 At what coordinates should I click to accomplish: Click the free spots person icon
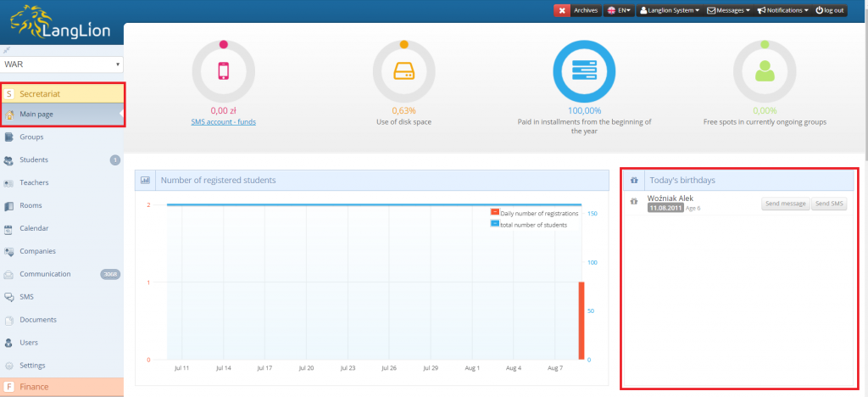[765, 71]
